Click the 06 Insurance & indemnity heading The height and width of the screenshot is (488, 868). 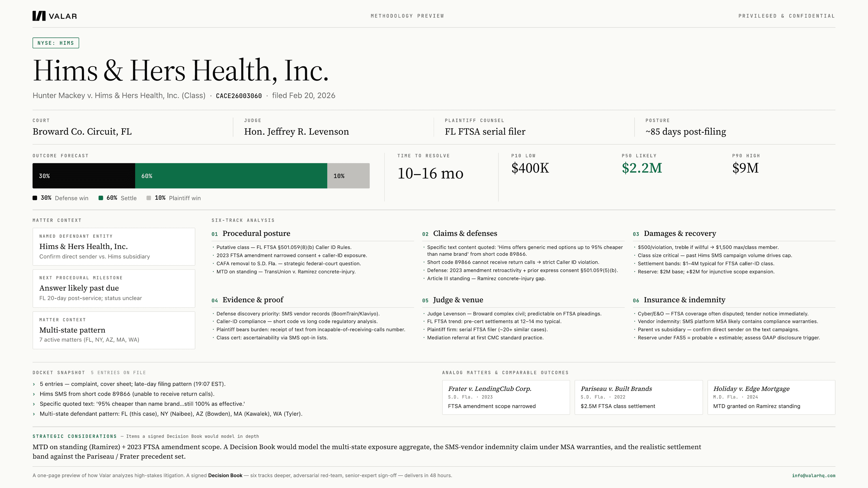(x=679, y=300)
